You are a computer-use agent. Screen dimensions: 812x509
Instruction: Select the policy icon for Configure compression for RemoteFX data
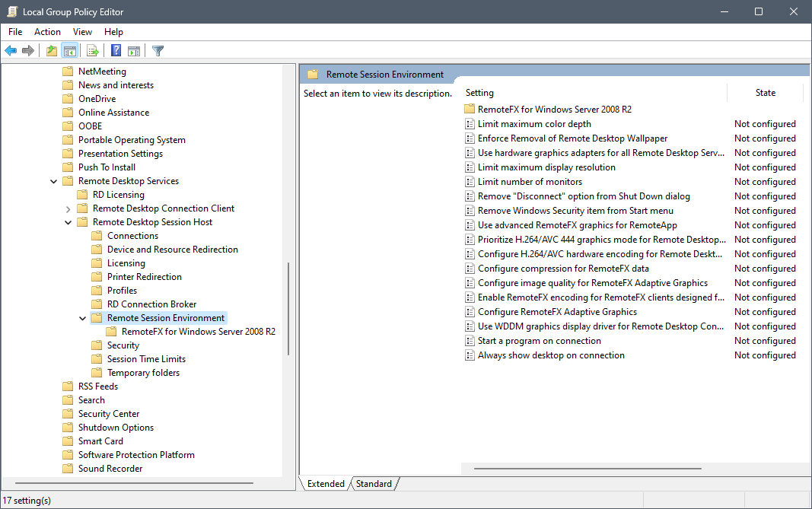click(470, 269)
